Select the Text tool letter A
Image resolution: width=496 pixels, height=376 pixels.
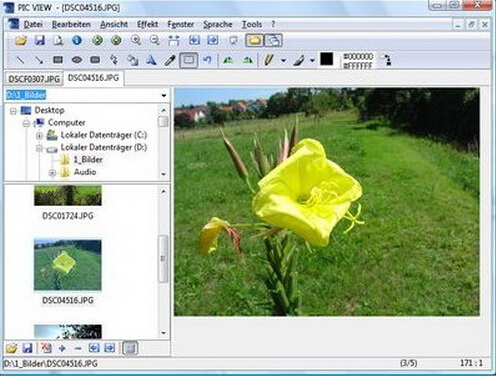151,60
